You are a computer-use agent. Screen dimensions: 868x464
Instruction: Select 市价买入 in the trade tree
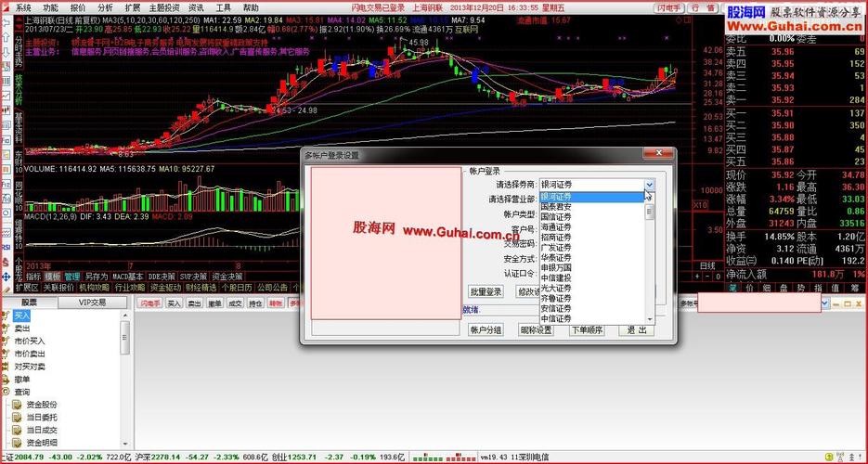(30, 342)
